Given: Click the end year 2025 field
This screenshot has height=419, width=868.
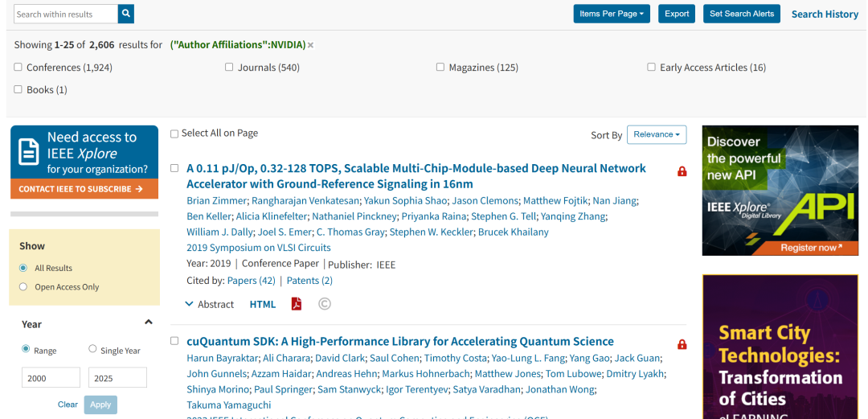Looking at the screenshot, I should tap(117, 377).
